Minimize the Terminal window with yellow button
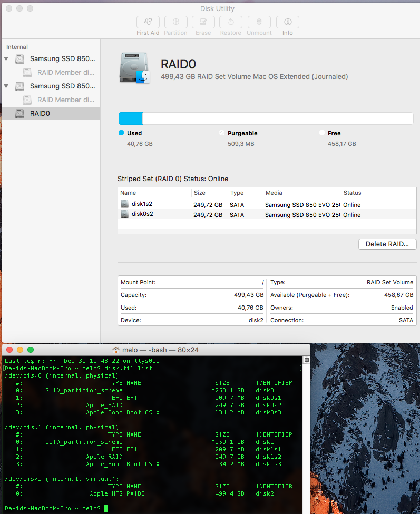Screen dimensions: 420x514 click(20, 350)
